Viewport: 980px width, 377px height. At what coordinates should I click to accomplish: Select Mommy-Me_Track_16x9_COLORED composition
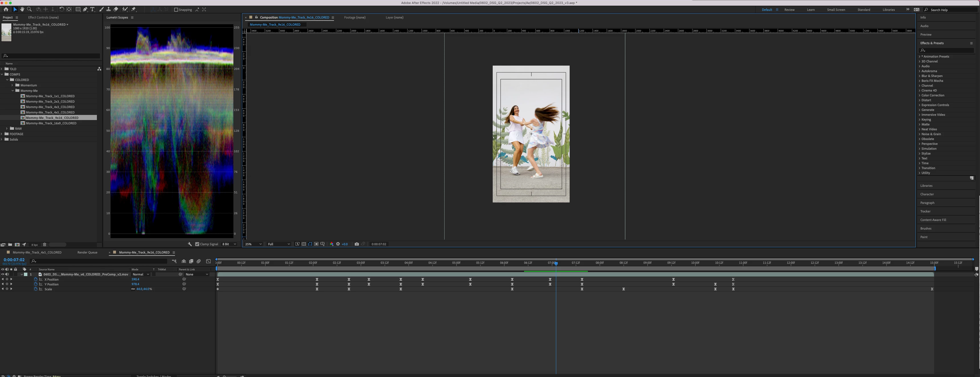[51, 123]
